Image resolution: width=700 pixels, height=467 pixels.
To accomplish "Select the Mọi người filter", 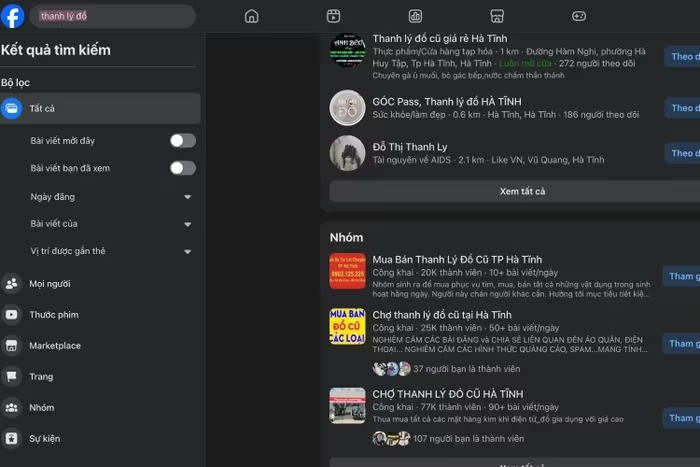I will tap(100, 284).
